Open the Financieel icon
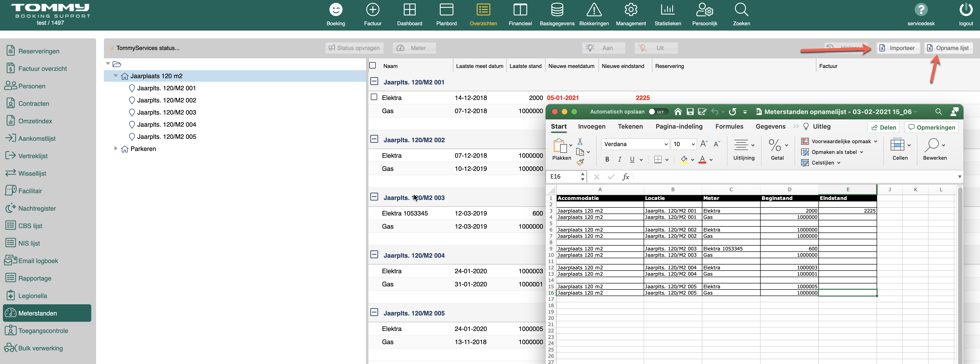 click(x=520, y=10)
